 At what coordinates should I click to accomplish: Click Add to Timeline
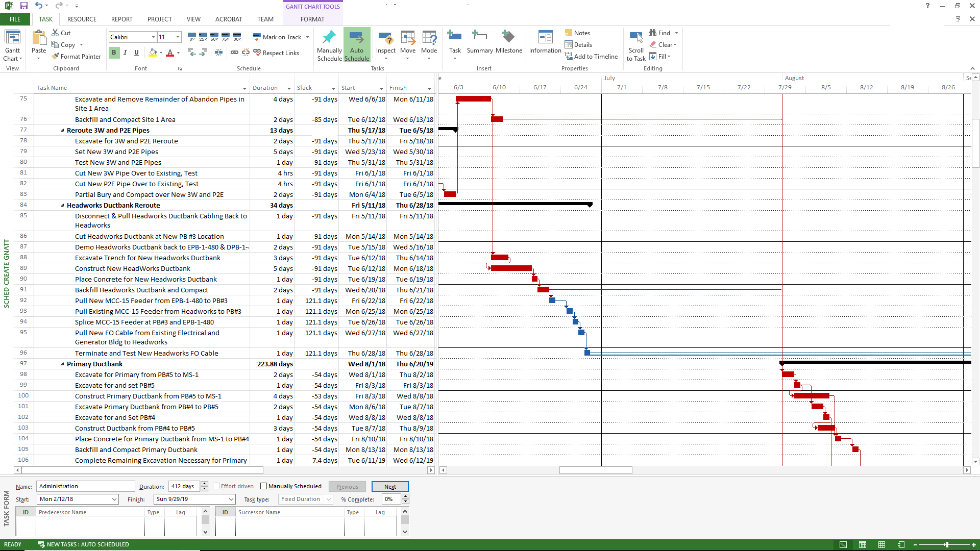[x=591, y=57]
